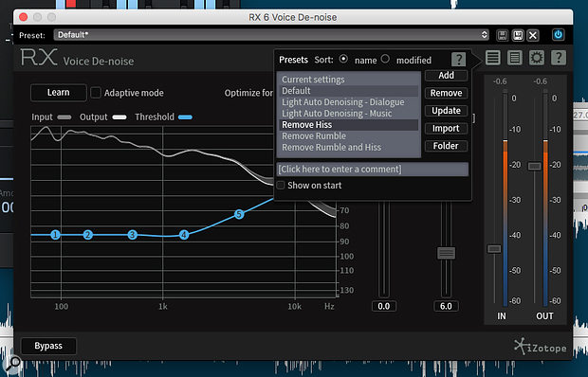588x377 pixels.
Task: Select the Default preset entry
Action: [348, 91]
